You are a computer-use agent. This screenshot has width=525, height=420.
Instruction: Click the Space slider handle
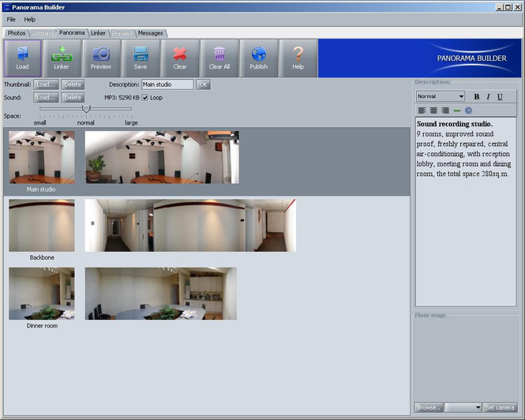(x=86, y=108)
